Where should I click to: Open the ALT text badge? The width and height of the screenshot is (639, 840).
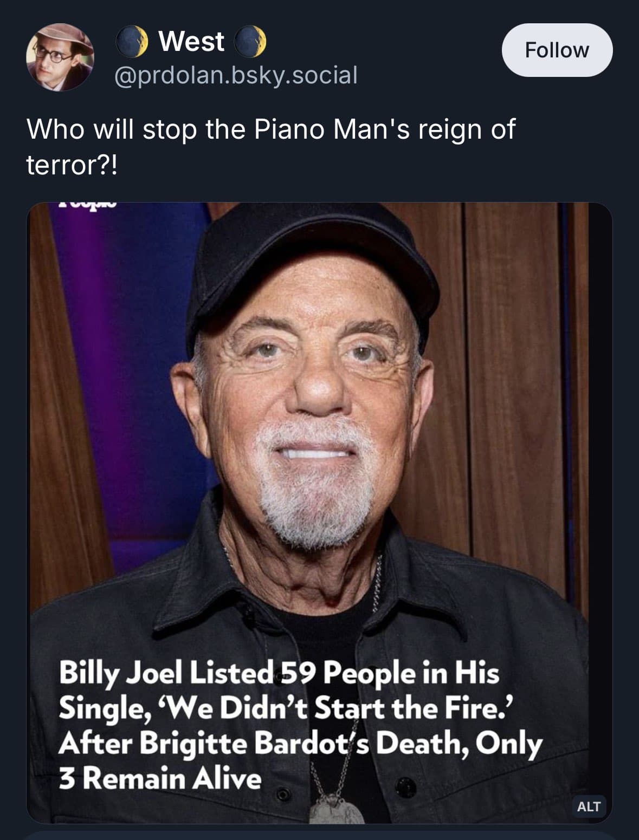(x=589, y=806)
